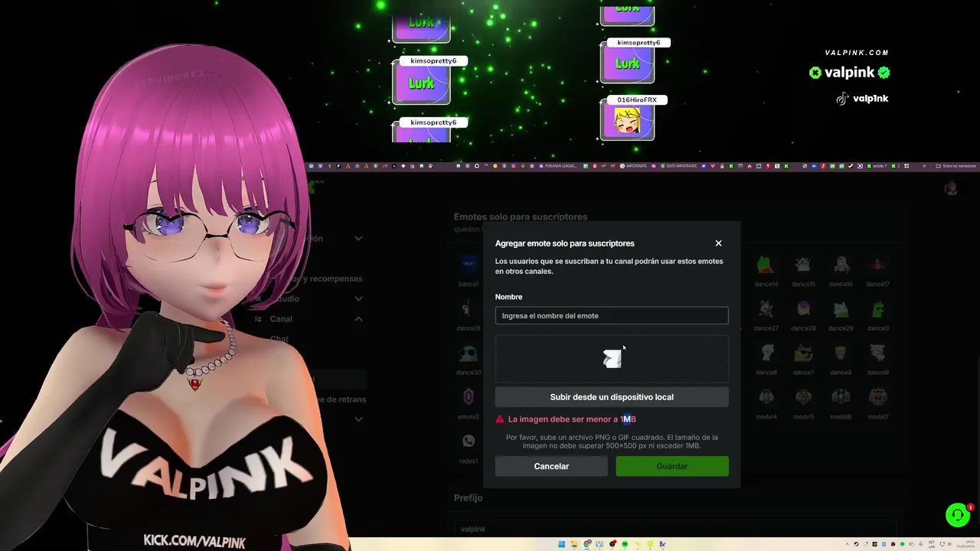Collapse the Canal sidebar section
This screenshot has height=551, width=980.
point(358,319)
